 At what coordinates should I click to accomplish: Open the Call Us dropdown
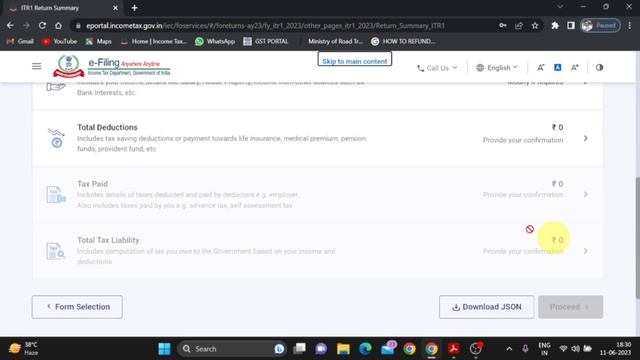(437, 68)
